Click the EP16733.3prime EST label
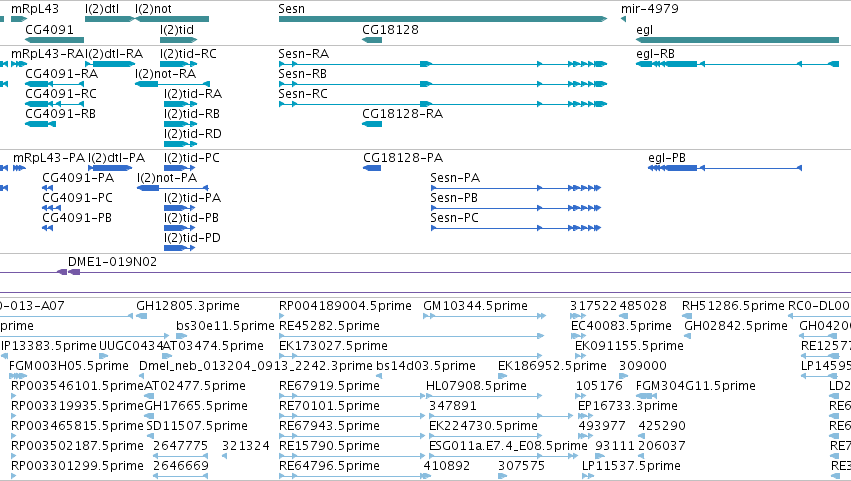 click(628, 406)
